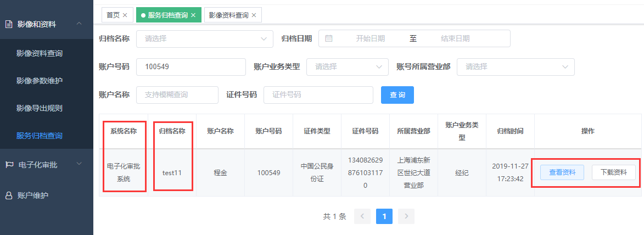Click the 账户名称 column header
644x235 pixels.
click(220, 131)
